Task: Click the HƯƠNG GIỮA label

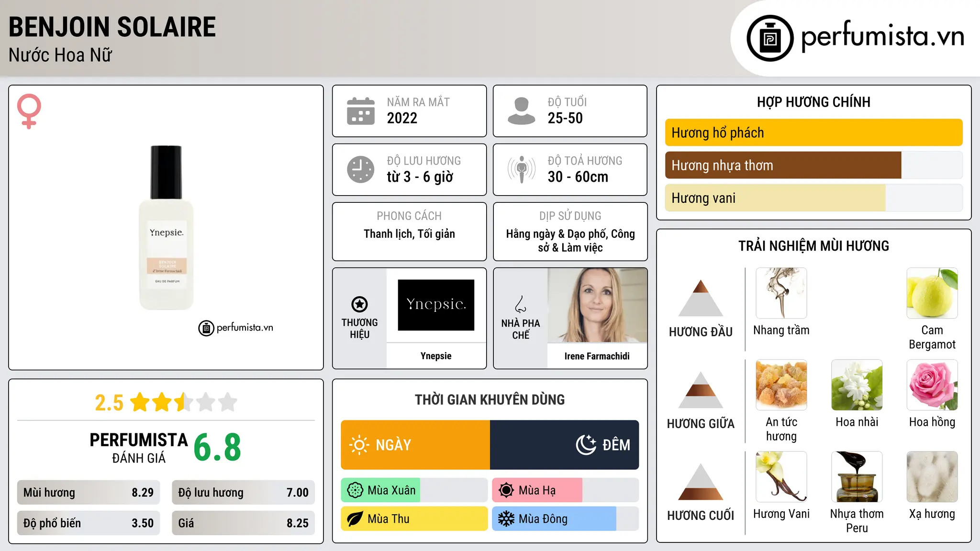Action: (701, 424)
